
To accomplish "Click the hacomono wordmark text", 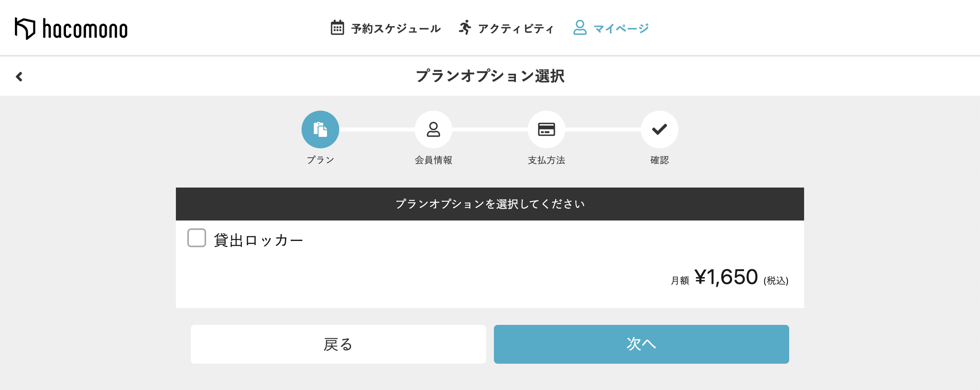I will 85,29.
